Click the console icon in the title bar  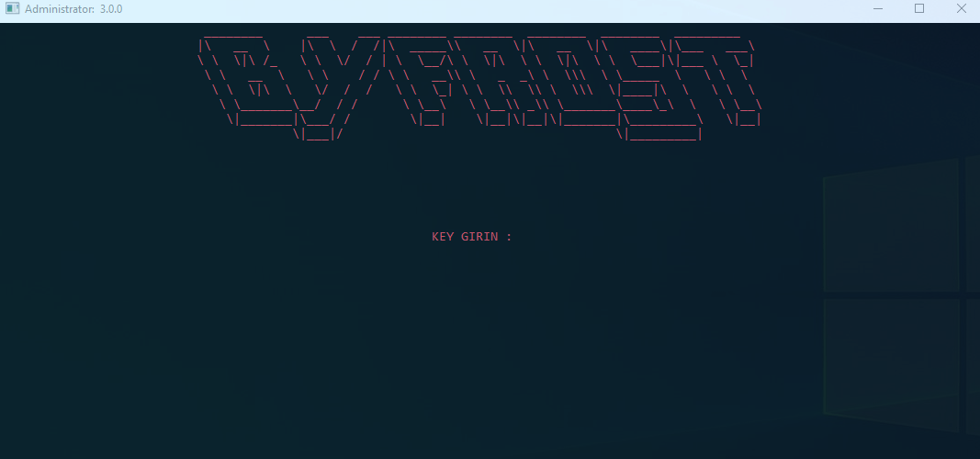coord(13,9)
